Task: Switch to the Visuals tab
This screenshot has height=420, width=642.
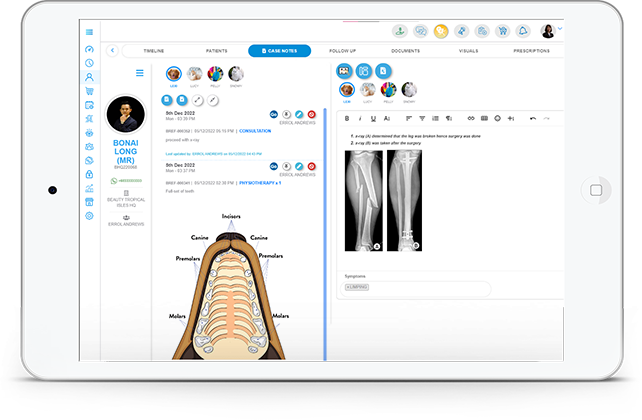Action: click(468, 51)
